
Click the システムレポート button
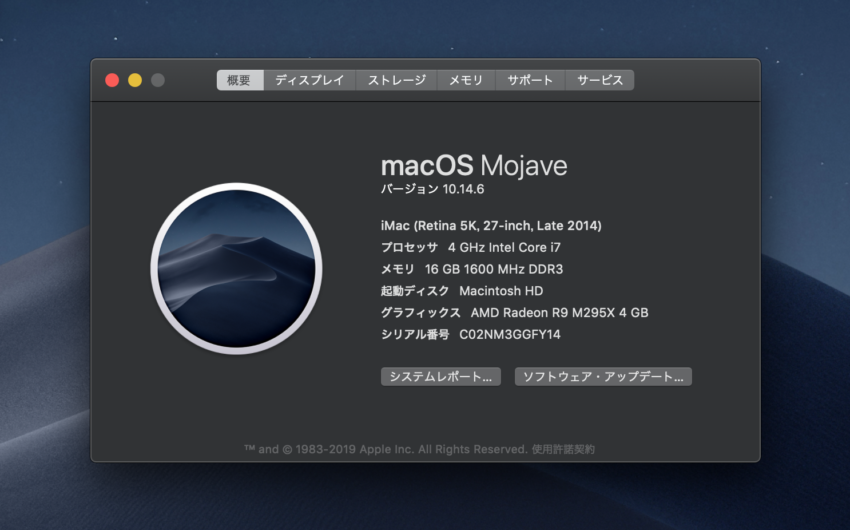click(x=441, y=377)
